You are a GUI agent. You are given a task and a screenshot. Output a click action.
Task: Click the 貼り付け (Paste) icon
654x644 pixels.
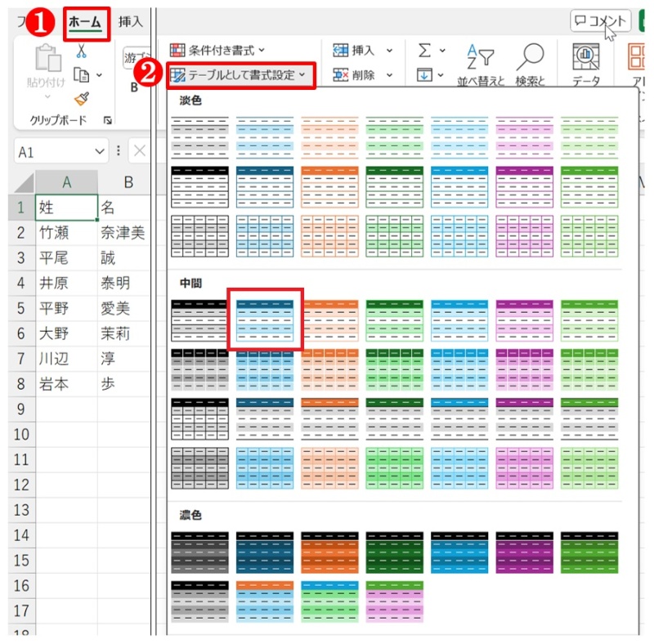[47, 59]
